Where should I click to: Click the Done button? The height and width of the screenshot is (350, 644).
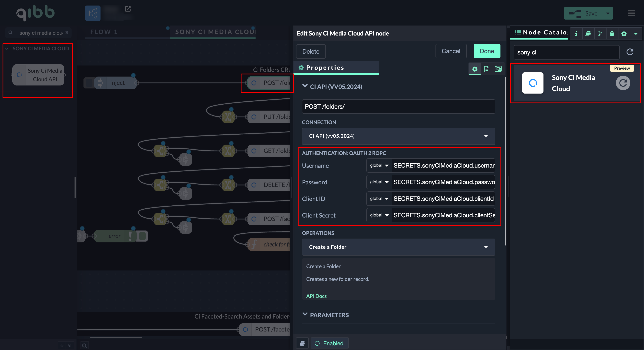coord(486,51)
